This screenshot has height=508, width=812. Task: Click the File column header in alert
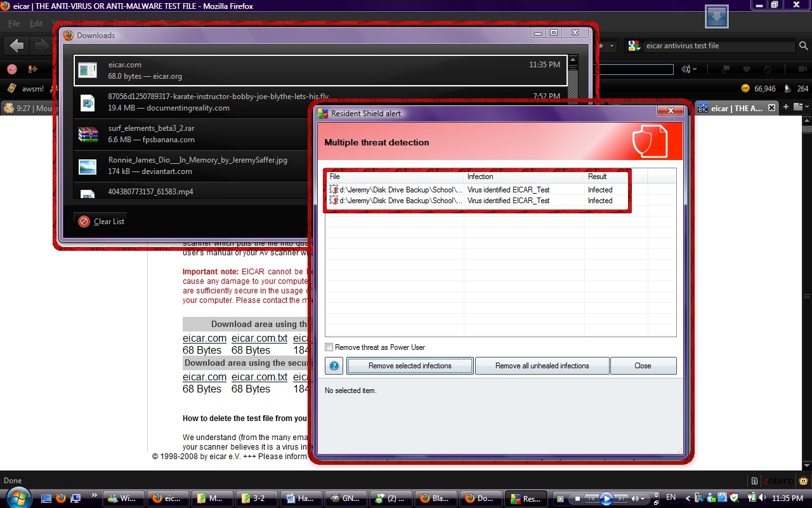pos(395,177)
